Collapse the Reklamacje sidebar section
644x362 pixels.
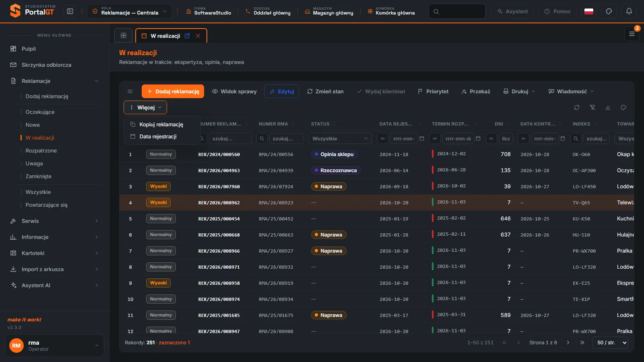pyautogui.click(x=54, y=81)
